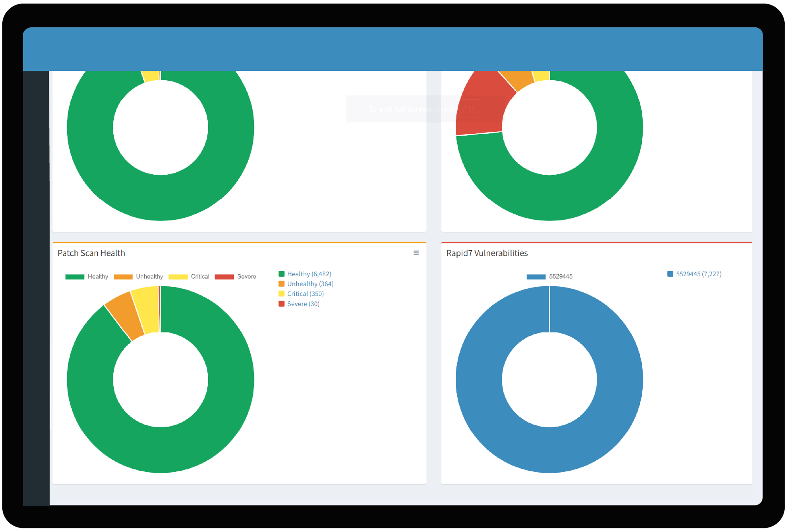Select the Rapid7 Vulnerabilities panel title
The width and height of the screenshot is (787, 532).
point(487,253)
